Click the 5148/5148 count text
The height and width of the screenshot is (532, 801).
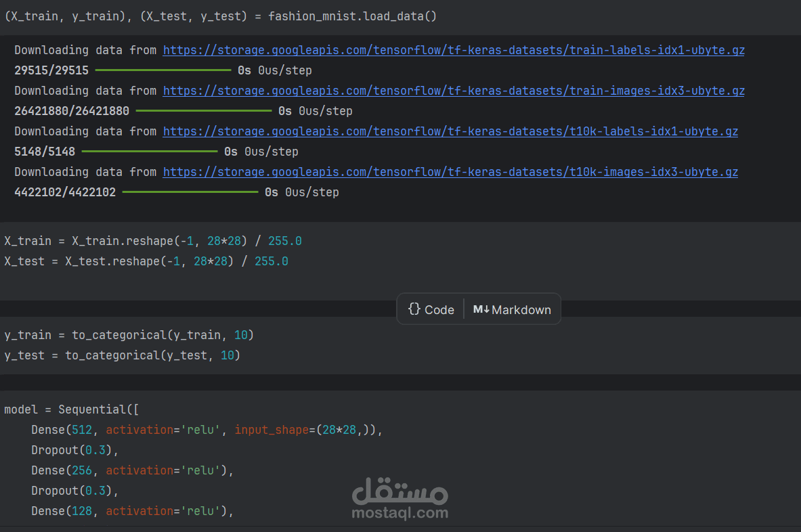(45, 152)
